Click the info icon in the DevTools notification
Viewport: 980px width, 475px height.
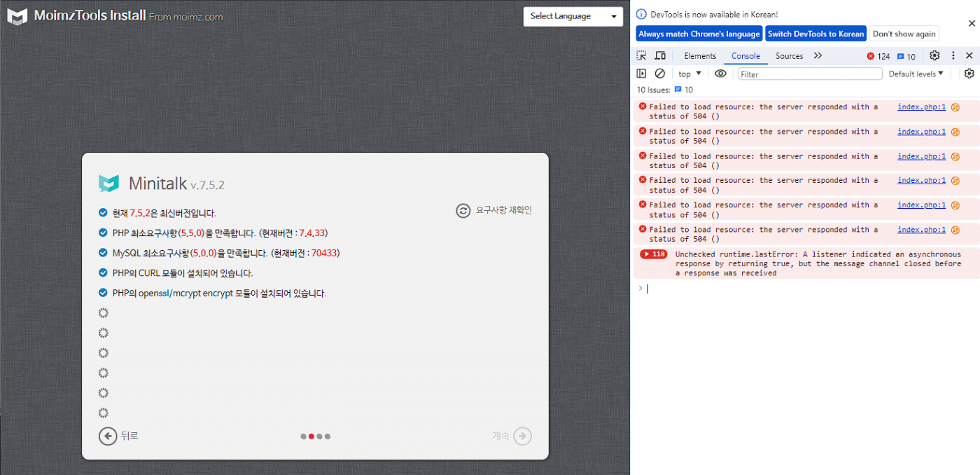click(641, 14)
